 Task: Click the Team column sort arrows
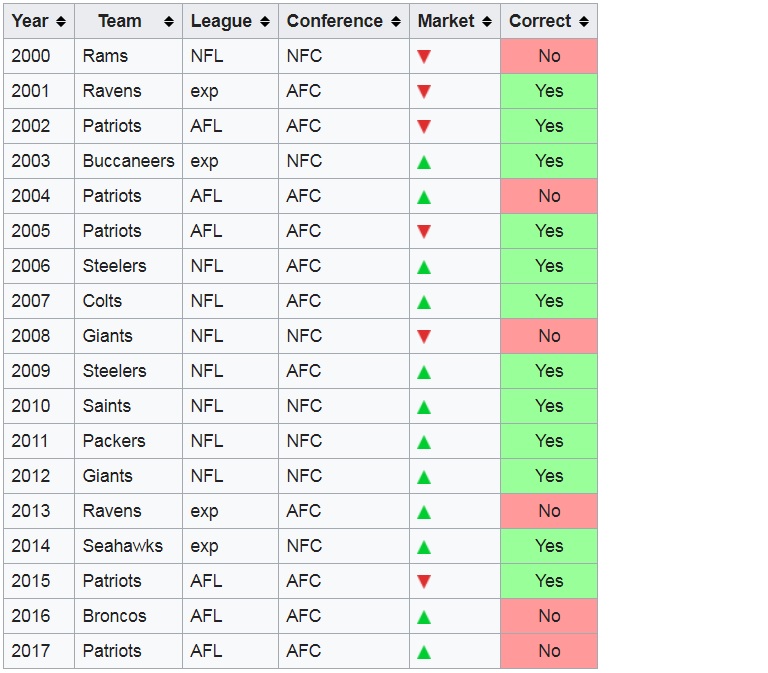pyautogui.click(x=168, y=21)
